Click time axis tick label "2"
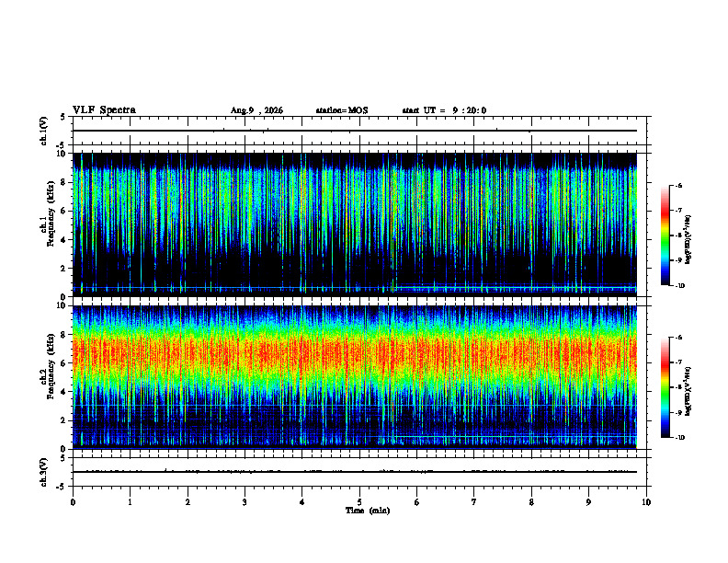The width and height of the screenshot is (728, 563). coord(188,502)
